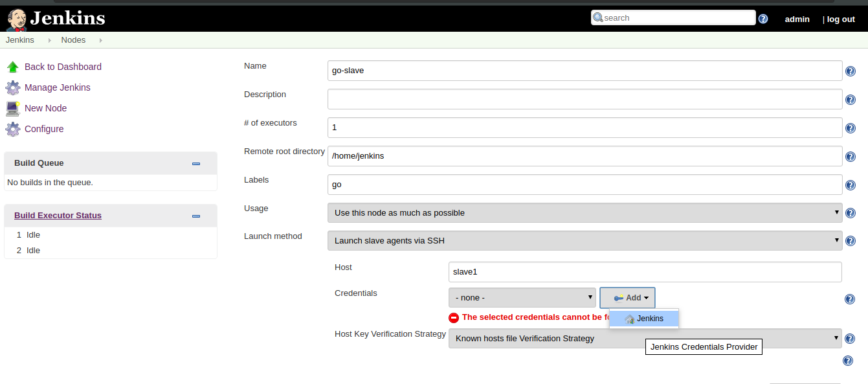Show help for Credentials
The image size is (868, 384).
[851, 299]
